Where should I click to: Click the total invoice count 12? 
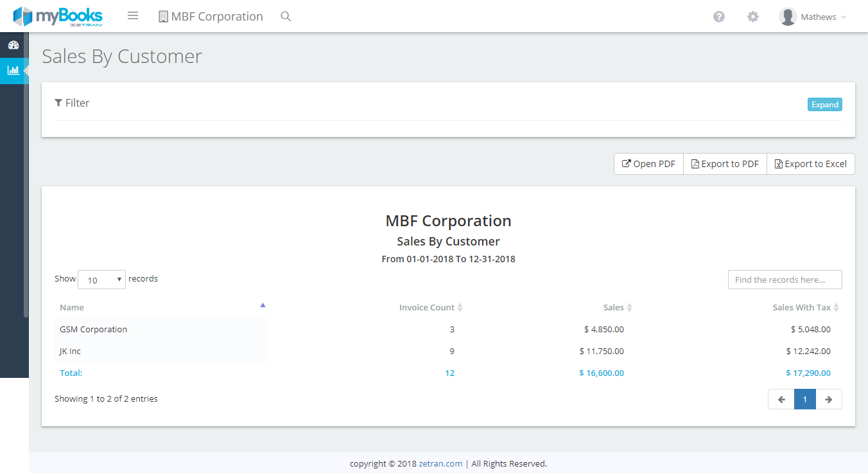click(450, 373)
